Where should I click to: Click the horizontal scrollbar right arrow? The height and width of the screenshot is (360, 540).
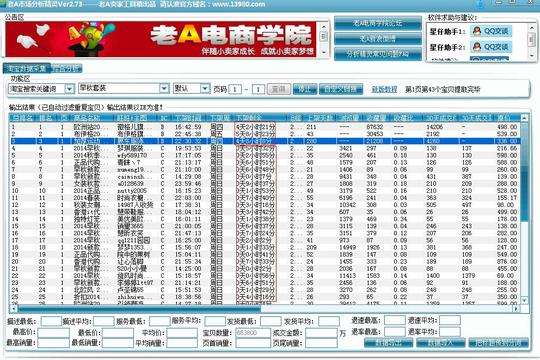point(516,309)
